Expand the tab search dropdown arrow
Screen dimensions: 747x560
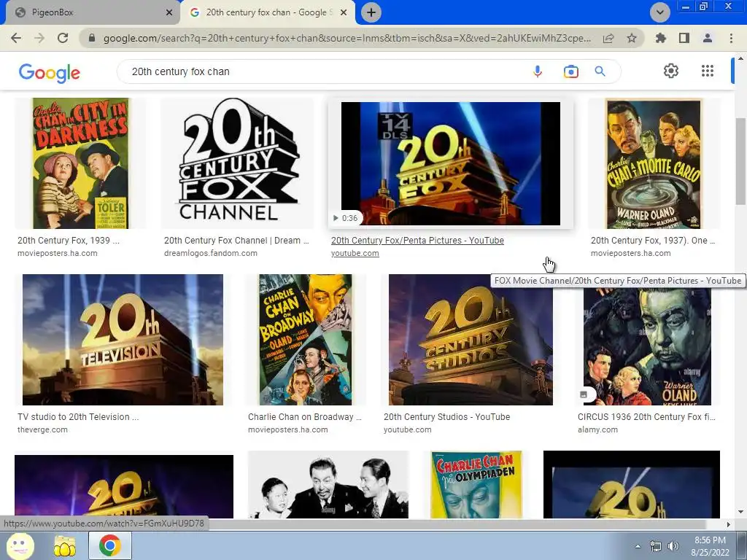coord(659,12)
